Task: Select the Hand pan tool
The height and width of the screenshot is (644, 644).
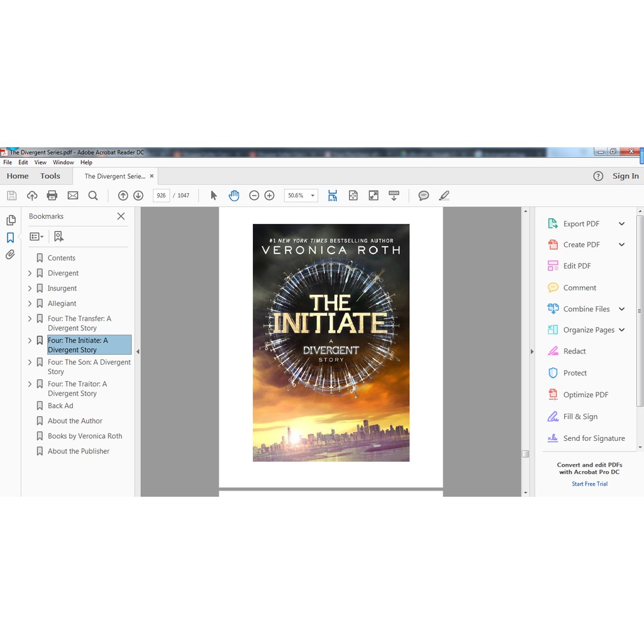Action: point(234,196)
